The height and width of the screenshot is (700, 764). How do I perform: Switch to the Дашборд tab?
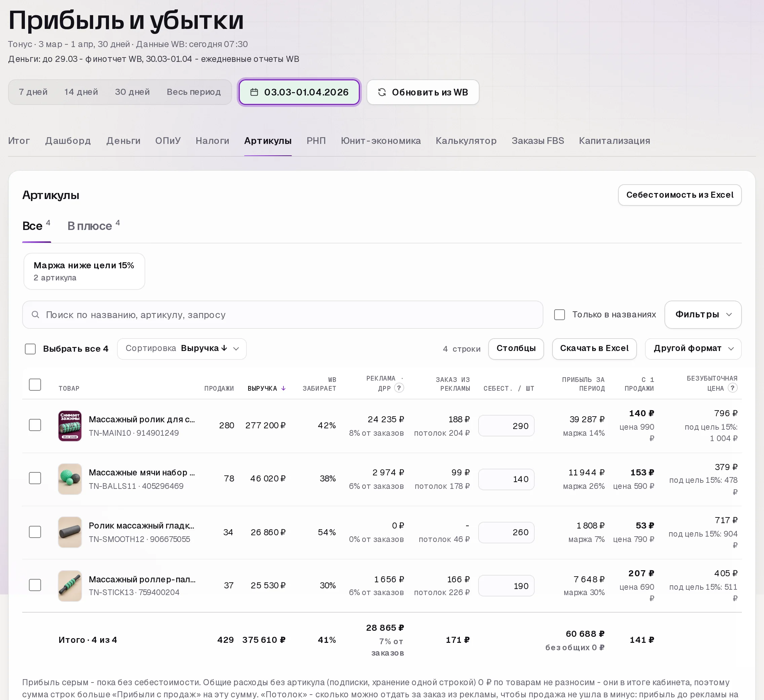(68, 141)
